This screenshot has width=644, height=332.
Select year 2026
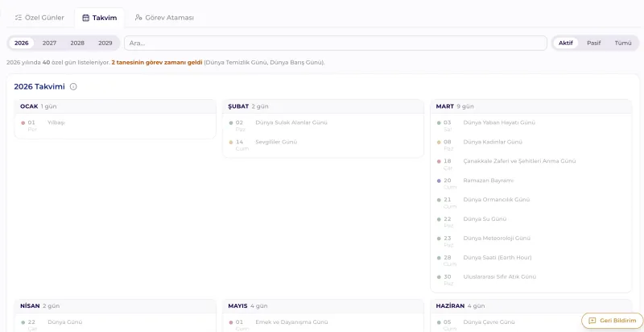pos(22,44)
